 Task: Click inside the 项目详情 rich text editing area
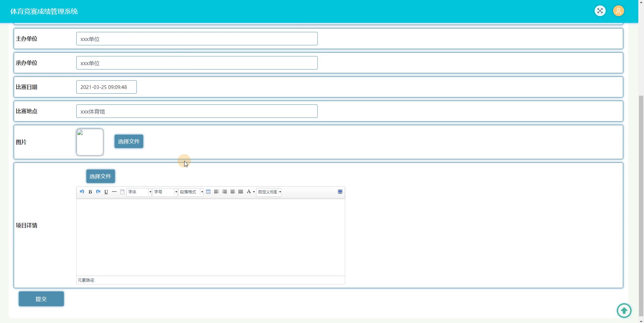tap(211, 237)
